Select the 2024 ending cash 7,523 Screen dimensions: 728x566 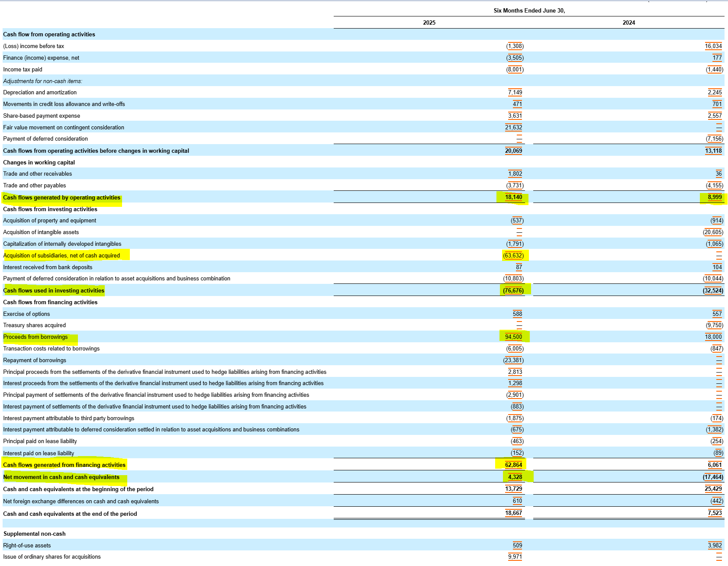[x=715, y=513]
